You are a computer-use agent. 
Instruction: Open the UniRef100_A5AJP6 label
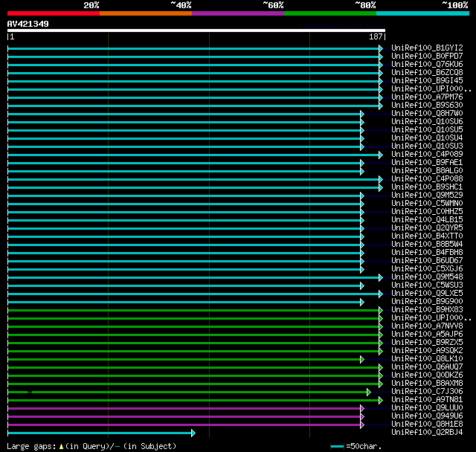tap(427, 335)
